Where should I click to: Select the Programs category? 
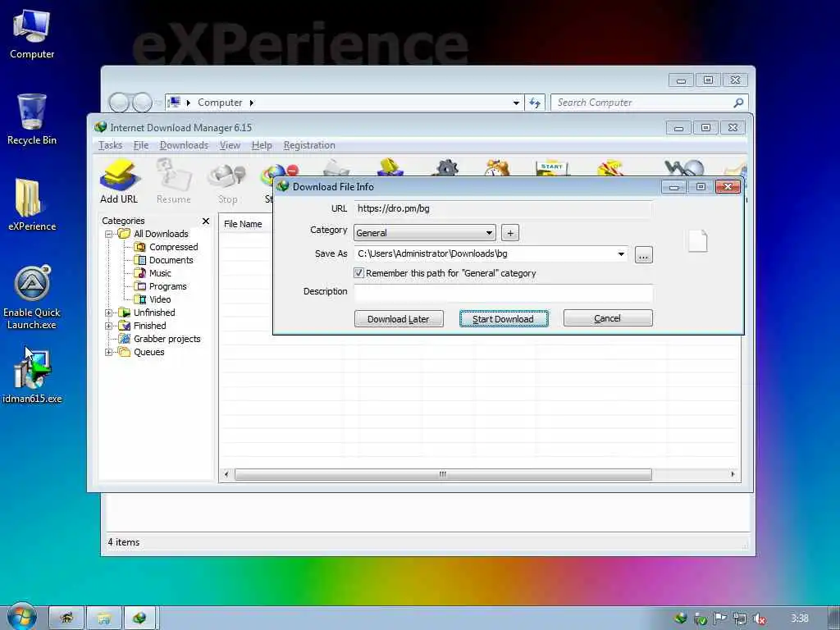click(x=167, y=286)
